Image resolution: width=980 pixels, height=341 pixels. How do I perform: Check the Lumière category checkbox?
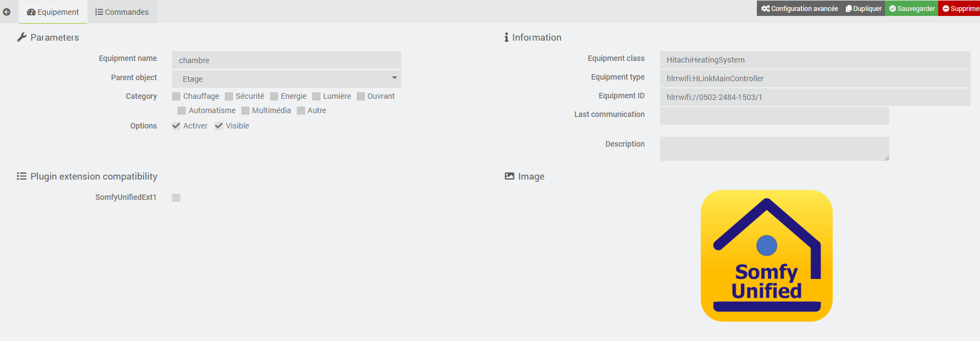[317, 97]
